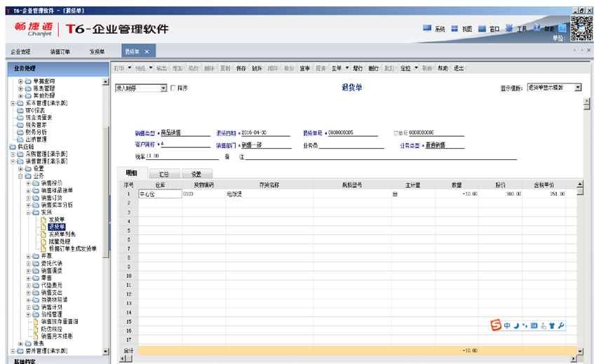The height and width of the screenshot is (364, 596).
Task: Click the Sogou skin shirt icon
Action: (x=552, y=325)
